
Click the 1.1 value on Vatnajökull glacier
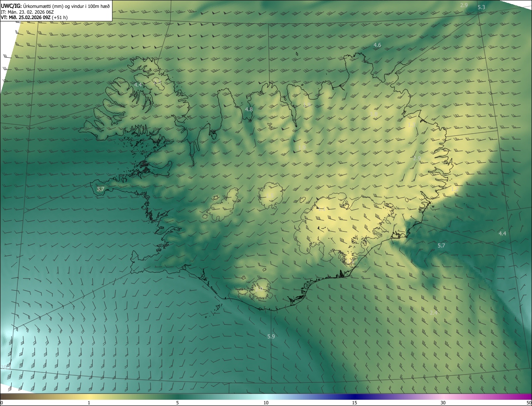(321, 209)
